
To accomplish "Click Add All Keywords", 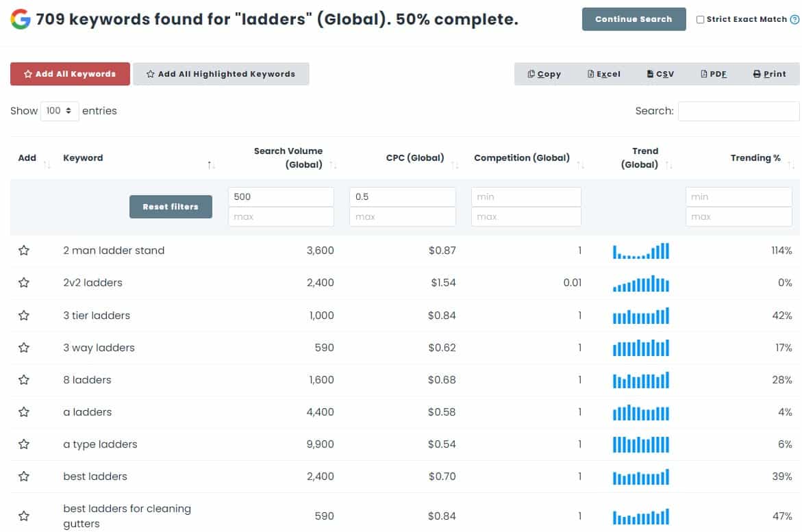I will click(x=69, y=73).
